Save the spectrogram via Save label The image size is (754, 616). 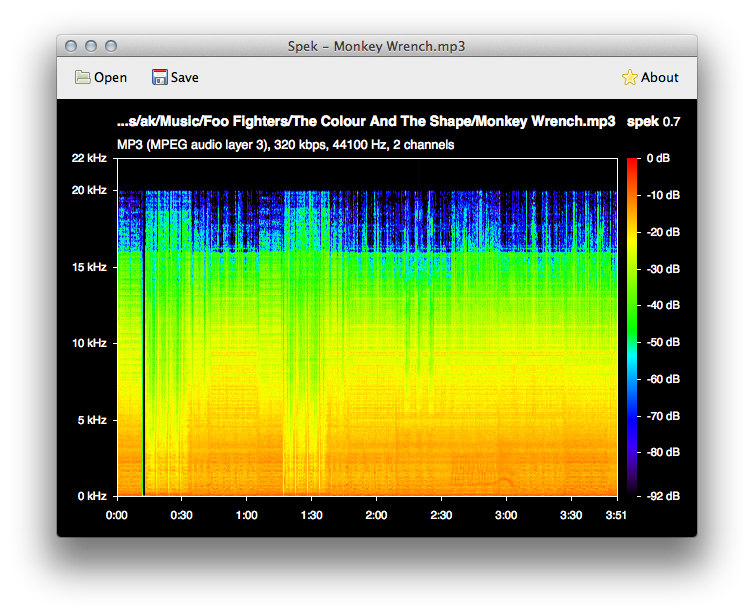coord(185,77)
